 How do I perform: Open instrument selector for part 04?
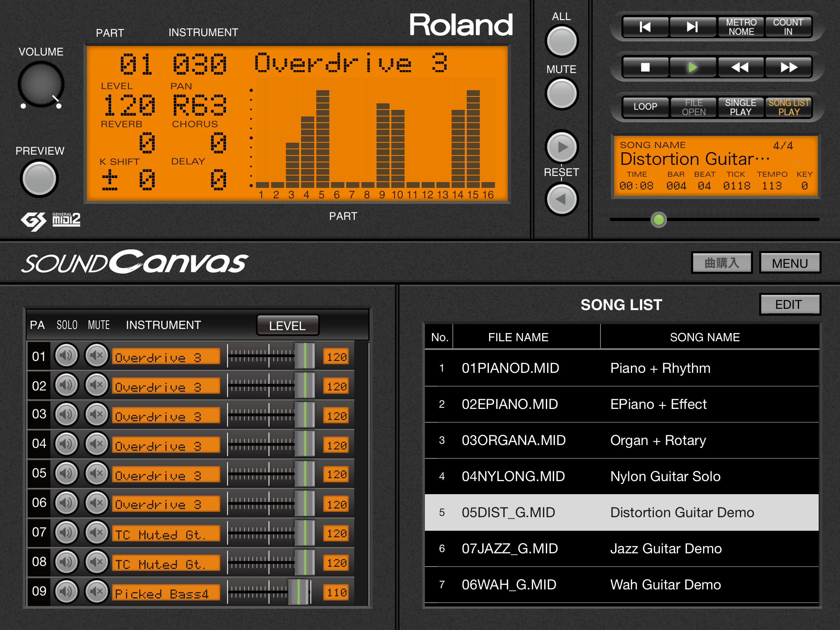point(166,445)
